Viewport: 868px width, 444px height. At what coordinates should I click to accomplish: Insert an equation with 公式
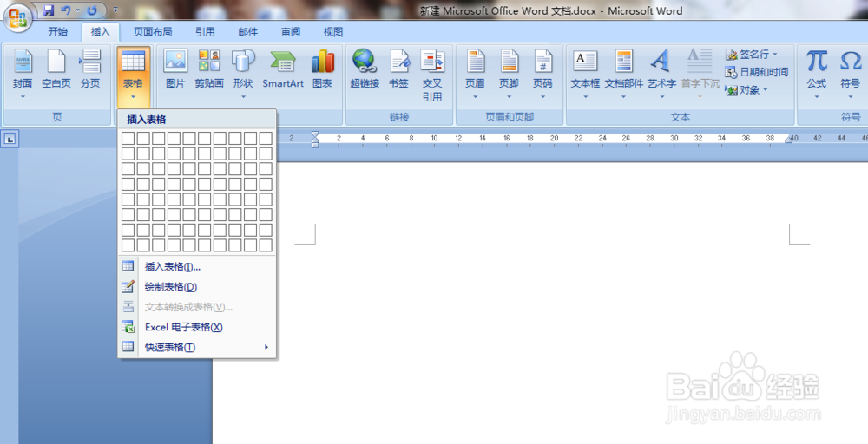coord(817,75)
